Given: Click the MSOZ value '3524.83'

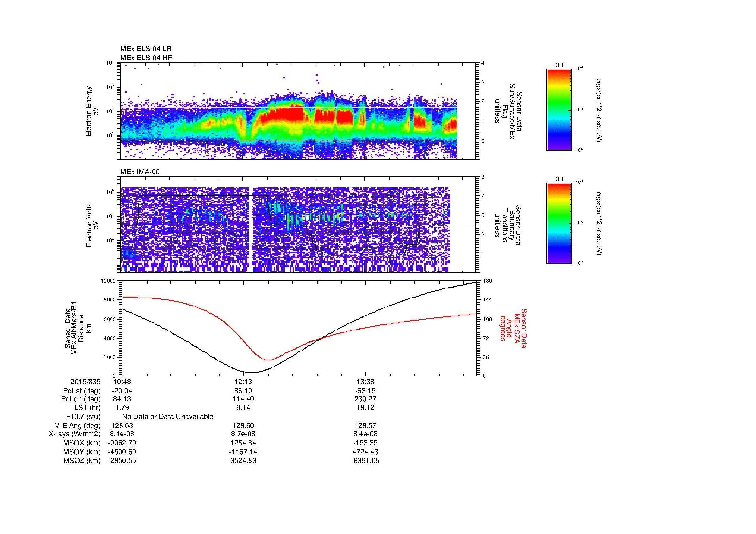Looking at the screenshot, I should tap(243, 461).
